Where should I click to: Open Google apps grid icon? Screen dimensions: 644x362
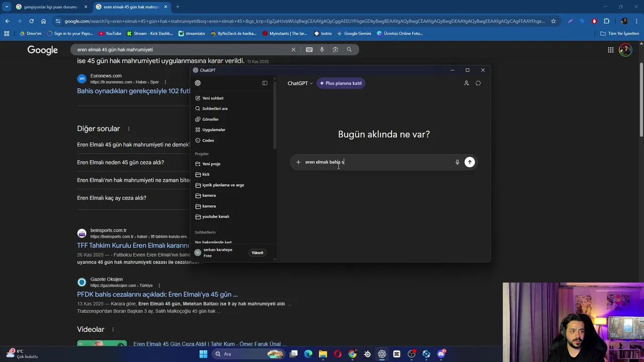[610, 50]
